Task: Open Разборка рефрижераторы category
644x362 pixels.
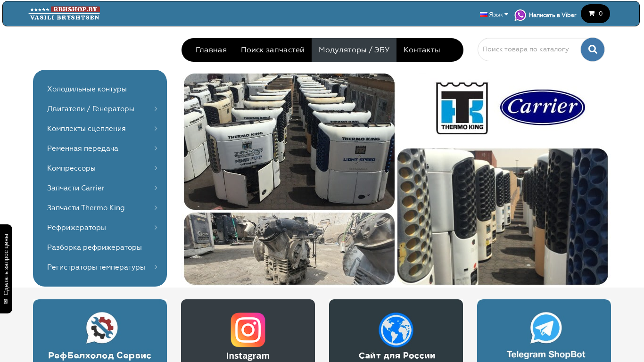Action: point(94,247)
